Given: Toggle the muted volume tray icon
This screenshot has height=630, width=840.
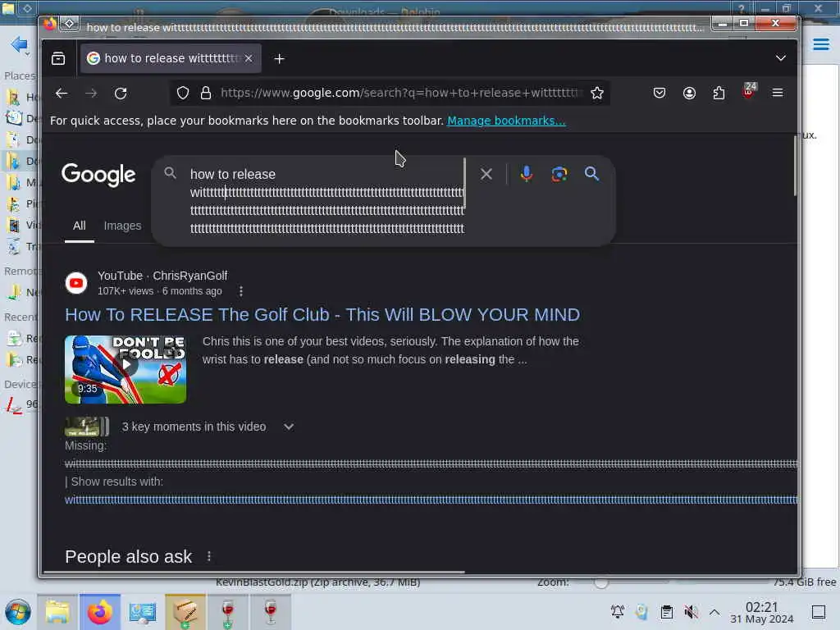Looking at the screenshot, I should pos(691,612).
